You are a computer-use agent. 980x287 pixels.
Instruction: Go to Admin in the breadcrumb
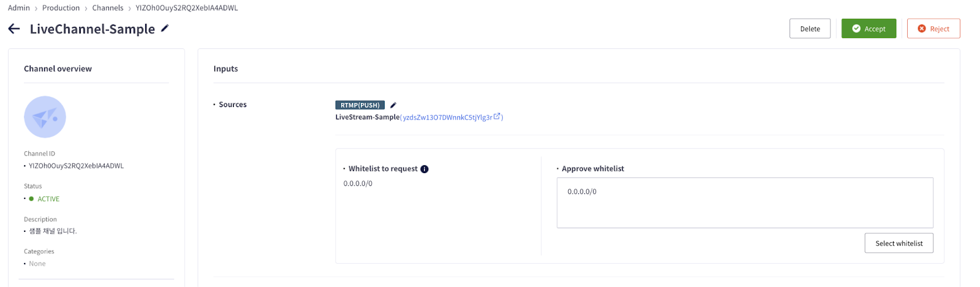tap(19, 8)
